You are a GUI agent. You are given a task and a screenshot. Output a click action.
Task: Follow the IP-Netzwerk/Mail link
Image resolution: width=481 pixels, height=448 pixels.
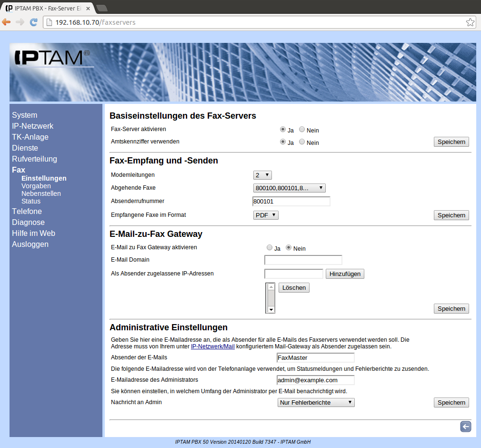(x=212, y=346)
